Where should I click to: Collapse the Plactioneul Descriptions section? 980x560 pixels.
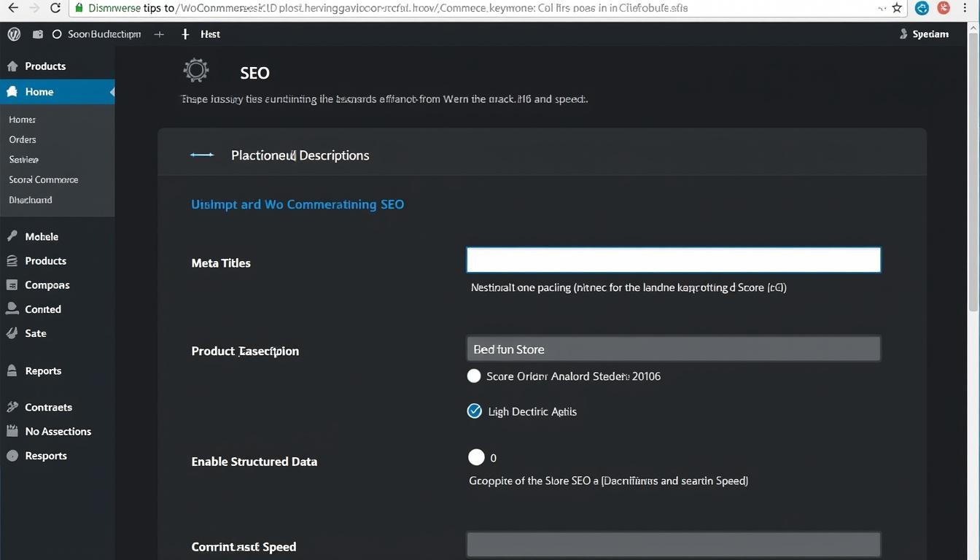[201, 155]
